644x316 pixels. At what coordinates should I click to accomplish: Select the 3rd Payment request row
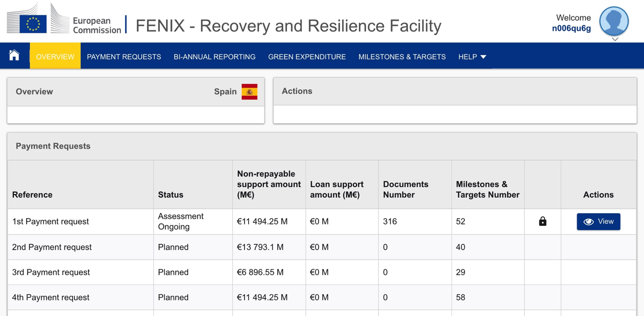[322, 272]
